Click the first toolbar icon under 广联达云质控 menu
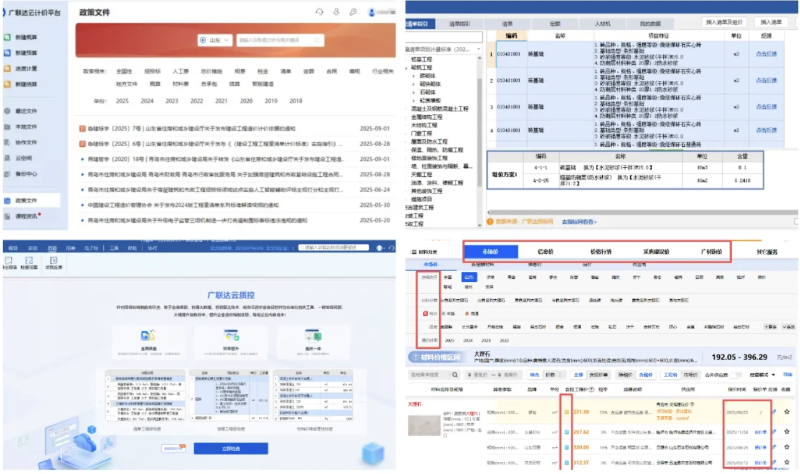This screenshot has width=800, height=474. (9, 260)
